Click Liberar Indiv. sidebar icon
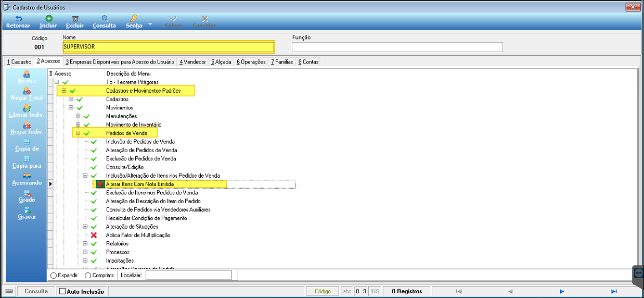This screenshot has height=298, width=644. [x=27, y=107]
